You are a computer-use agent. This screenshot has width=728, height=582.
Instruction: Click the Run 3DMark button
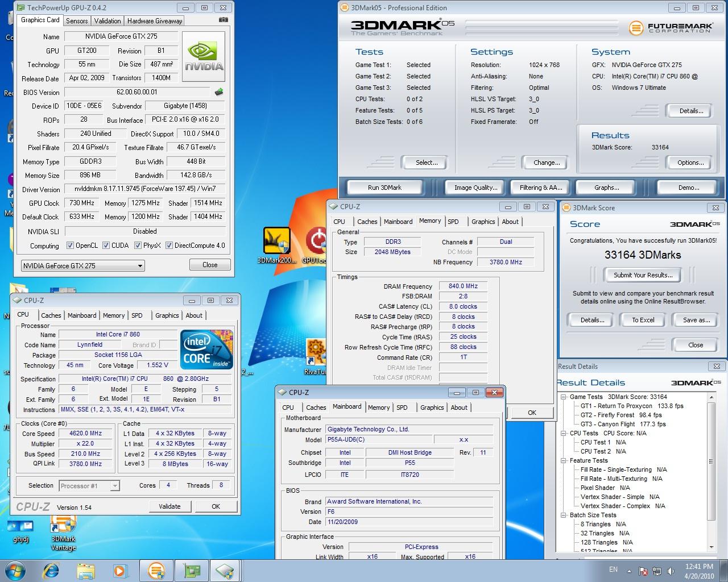[384, 188]
